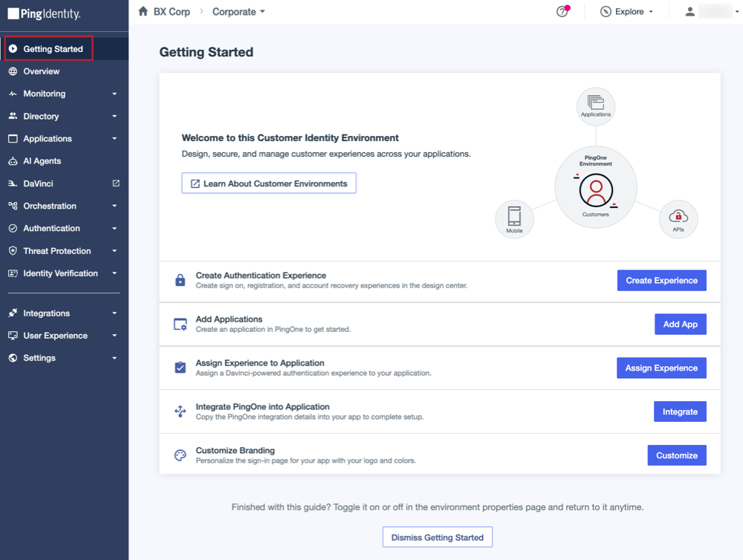Open the Corporate environment dropdown
743x560 pixels.
pyautogui.click(x=239, y=12)
